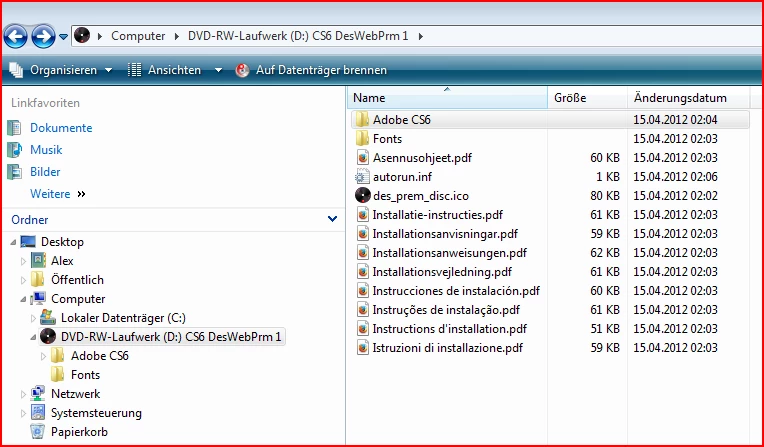Select Adobe CS6 folder in file list
Image resolution: width=764 pixels, height=447 pixels.
click(x=401, y=119)
